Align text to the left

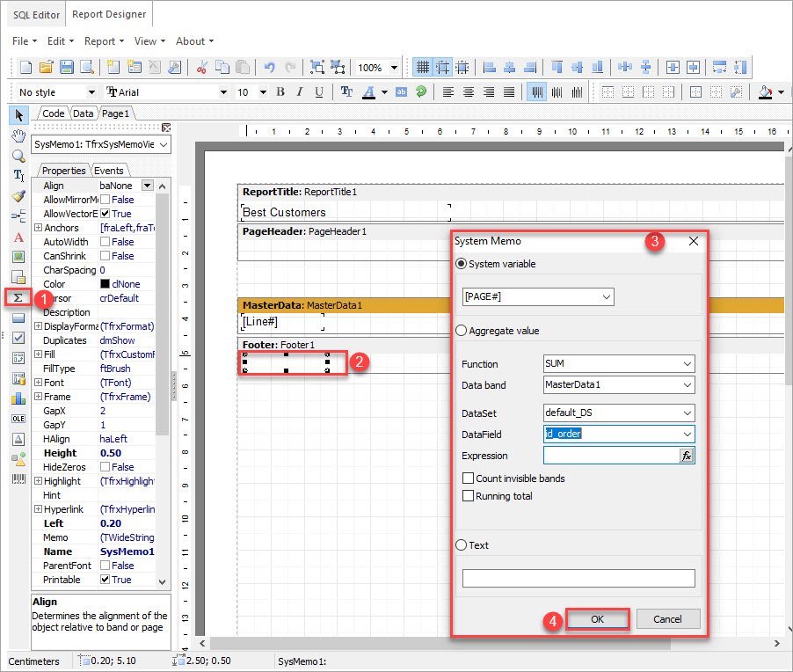tap(448, 91)
